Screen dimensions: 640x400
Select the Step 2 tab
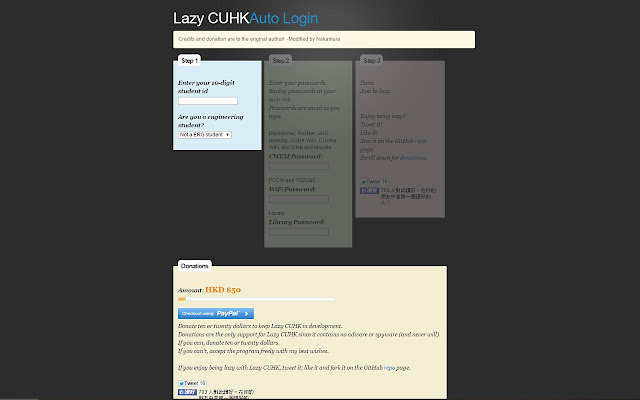(x=280, y=60)
